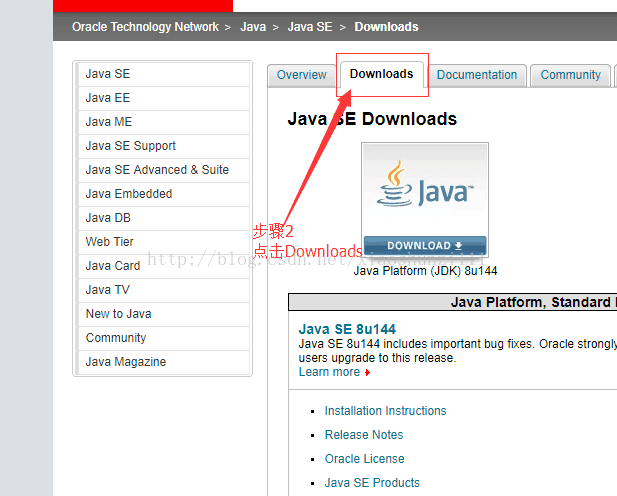
Task: Open Java DB sidebar item
Action: click(164, 218)
